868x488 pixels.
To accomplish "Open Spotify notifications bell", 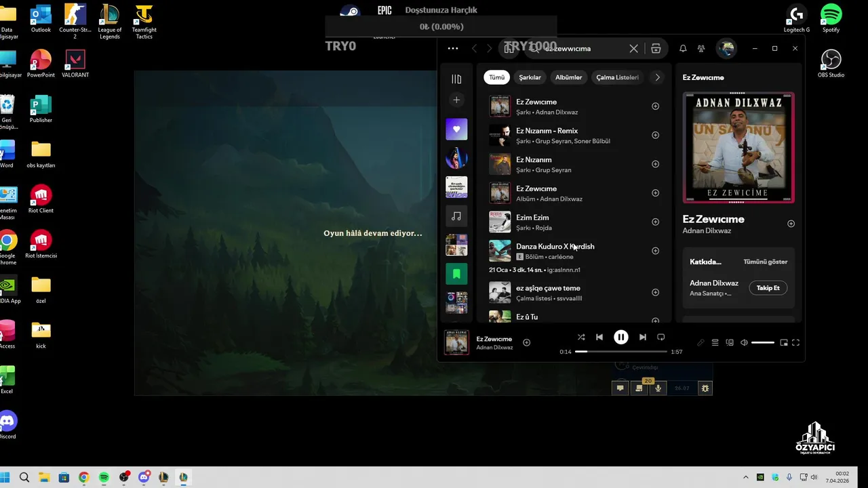I will coord(683,49).
